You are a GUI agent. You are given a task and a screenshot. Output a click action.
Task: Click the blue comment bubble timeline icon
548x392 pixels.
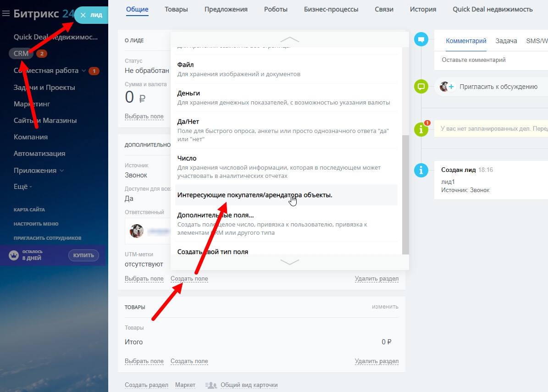click(421, 39)
